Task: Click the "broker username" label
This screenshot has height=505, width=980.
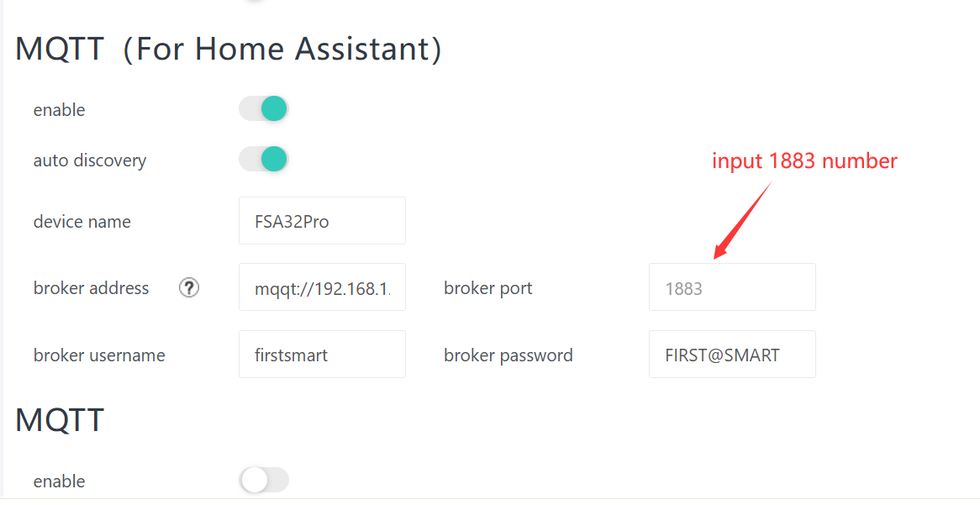Action: coord(99,355)
